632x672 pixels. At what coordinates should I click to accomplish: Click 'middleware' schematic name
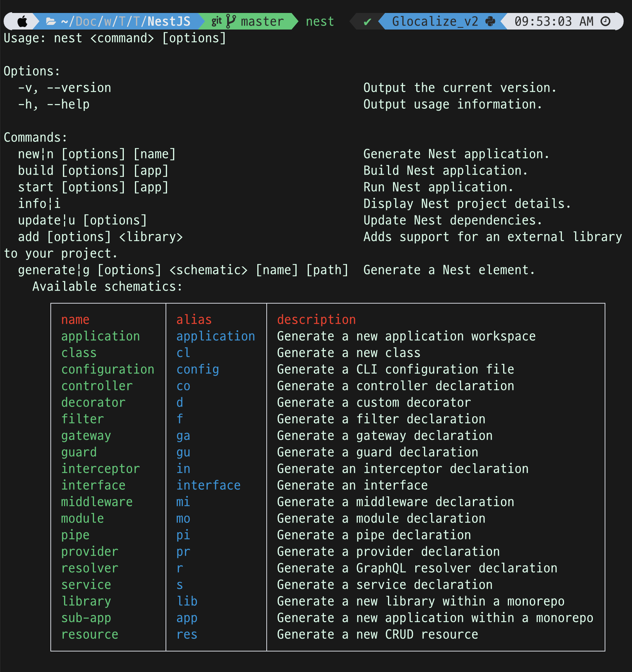click(x=97, y=502)
